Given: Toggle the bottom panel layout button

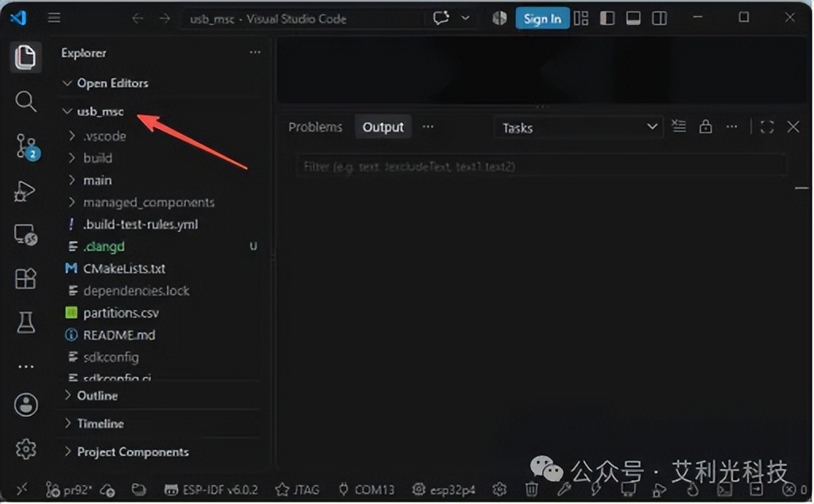Looking at the screenshot, I should point(633,19).
